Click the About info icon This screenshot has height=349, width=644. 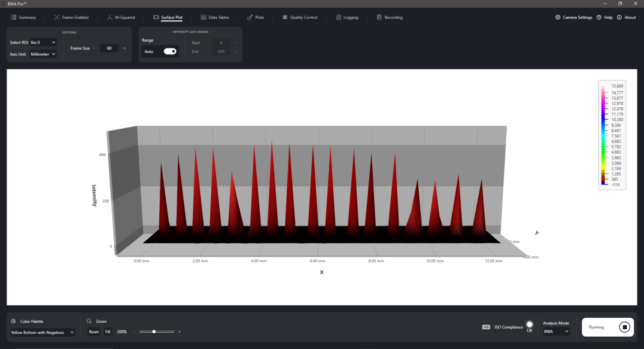[619, 18]
